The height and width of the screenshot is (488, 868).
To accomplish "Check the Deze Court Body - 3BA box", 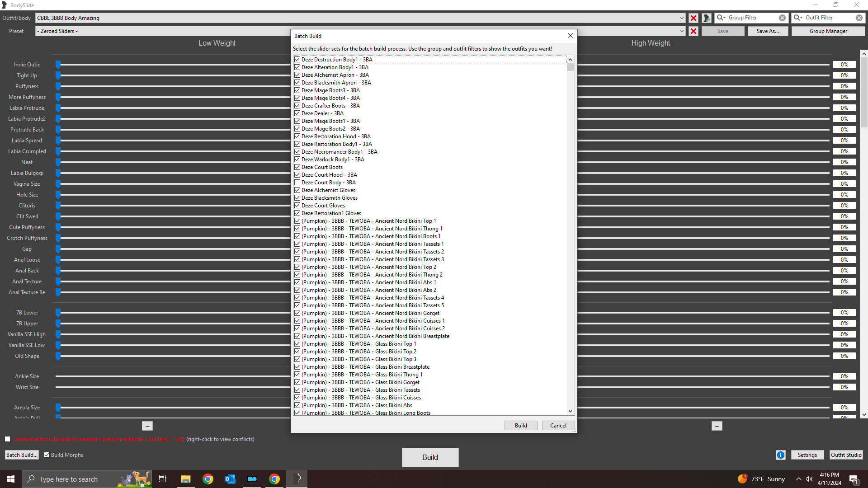I will [x=297, y=183].
